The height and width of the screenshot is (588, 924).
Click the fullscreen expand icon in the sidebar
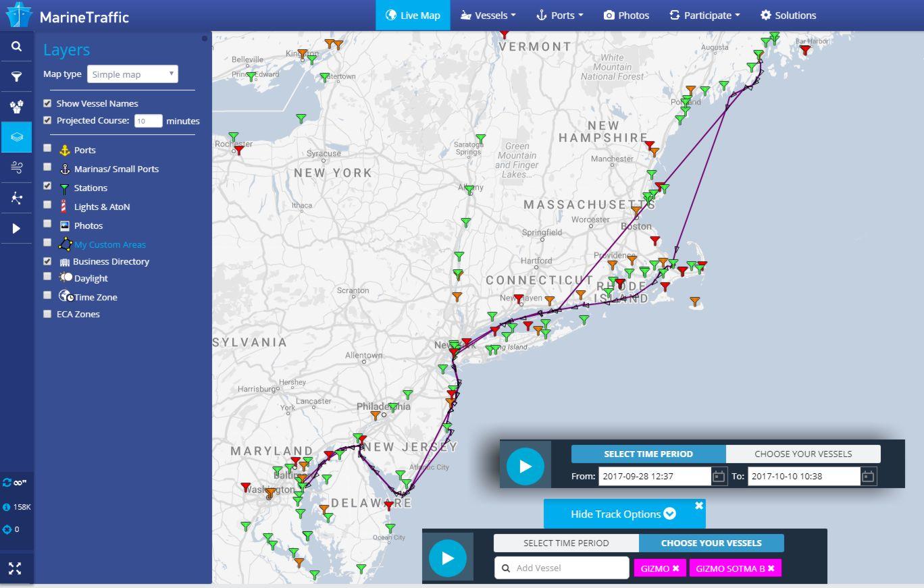pyautogui.click(x=16, y=568)
